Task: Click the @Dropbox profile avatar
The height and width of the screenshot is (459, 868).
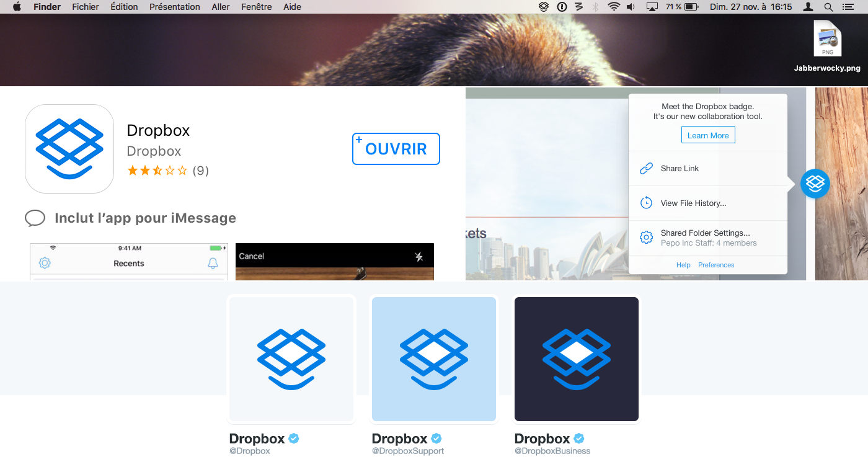Action: point(291,359)
